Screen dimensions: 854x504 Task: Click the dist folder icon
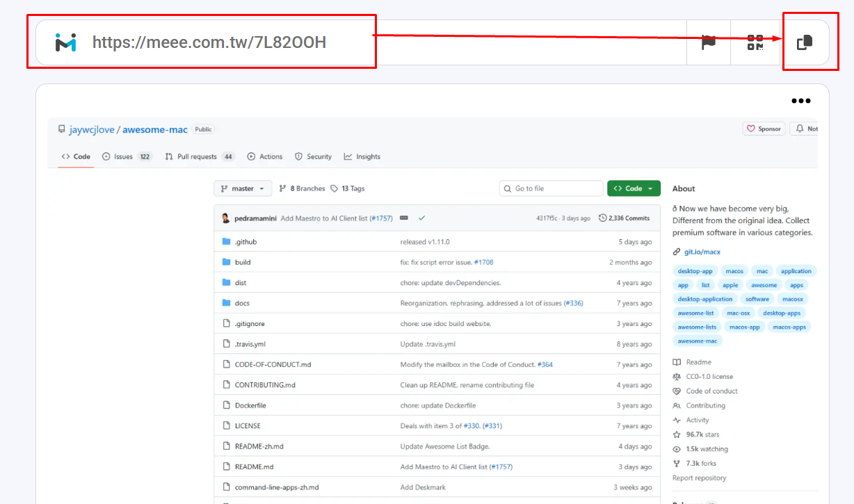[226, 283]
